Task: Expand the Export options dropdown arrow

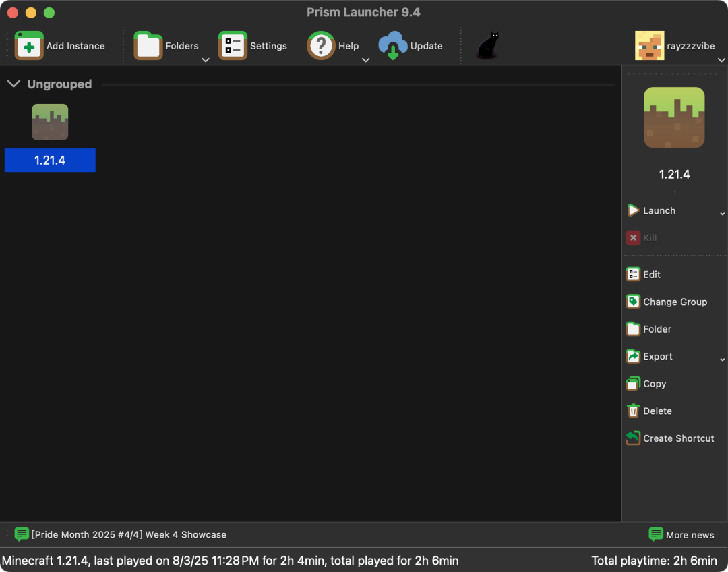Action: [723, 360]
